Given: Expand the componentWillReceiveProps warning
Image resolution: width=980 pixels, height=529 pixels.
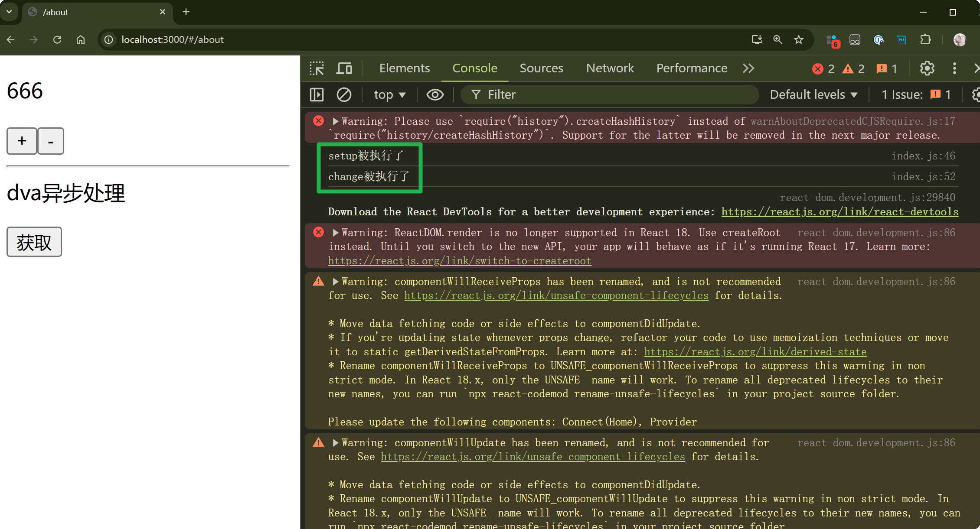Looking at the screenshot, I should [x=335, y=282].
